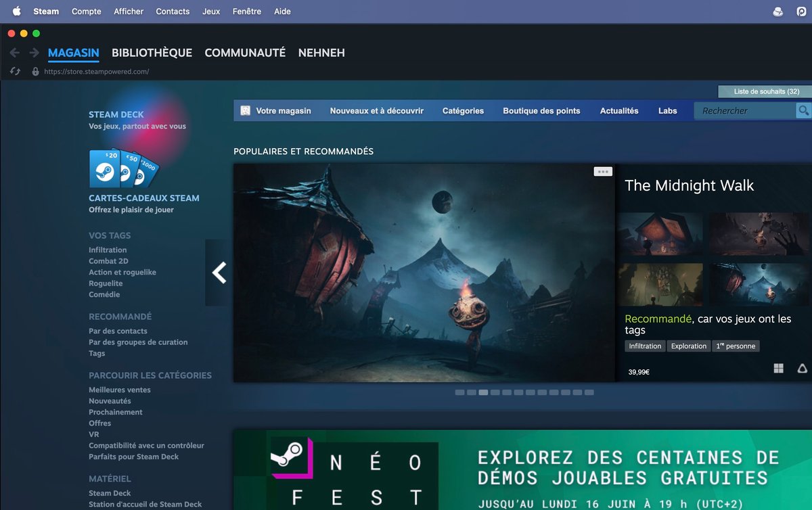Open the Roguelite tag link
Viewport: 812px width, 510px height.
[106, 283]
